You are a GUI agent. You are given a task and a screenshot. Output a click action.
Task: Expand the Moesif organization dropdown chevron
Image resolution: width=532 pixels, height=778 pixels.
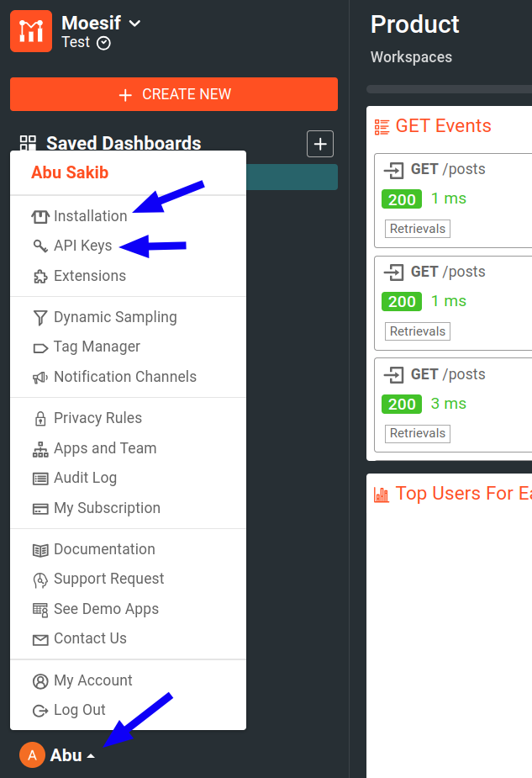(134, 24)
